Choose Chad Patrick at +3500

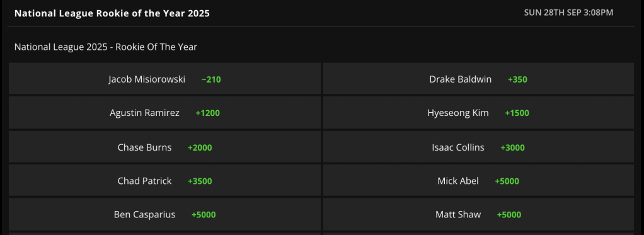click(x=164, y=181)
